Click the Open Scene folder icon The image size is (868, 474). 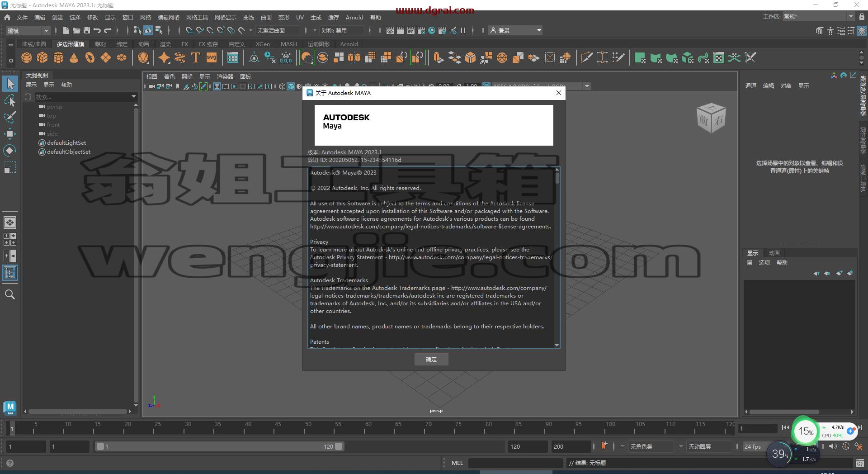[76, 30]
